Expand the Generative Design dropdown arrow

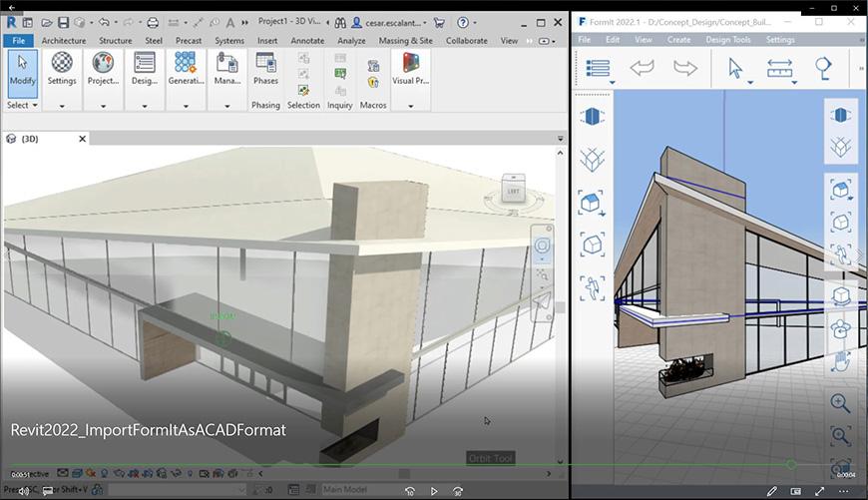[186, 106]
